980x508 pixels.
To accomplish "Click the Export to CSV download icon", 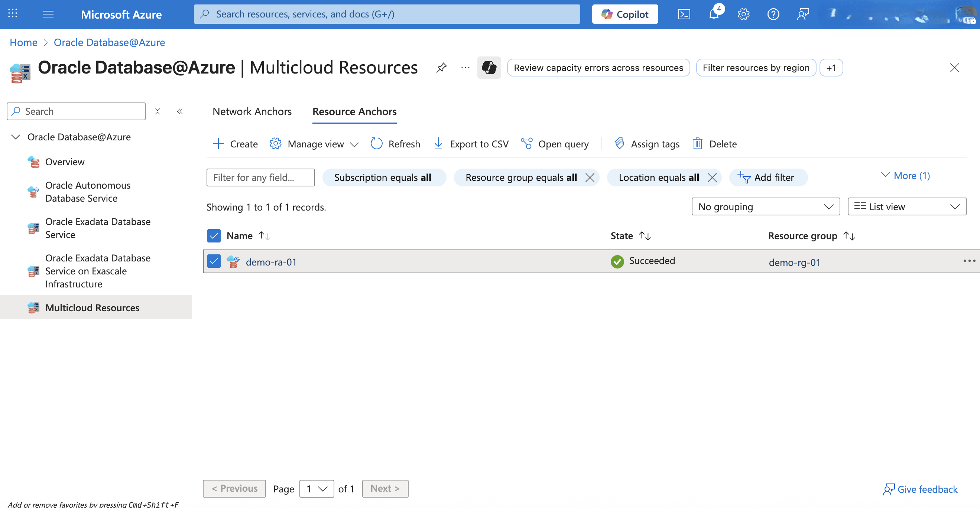I will click(x=438, y=144).
